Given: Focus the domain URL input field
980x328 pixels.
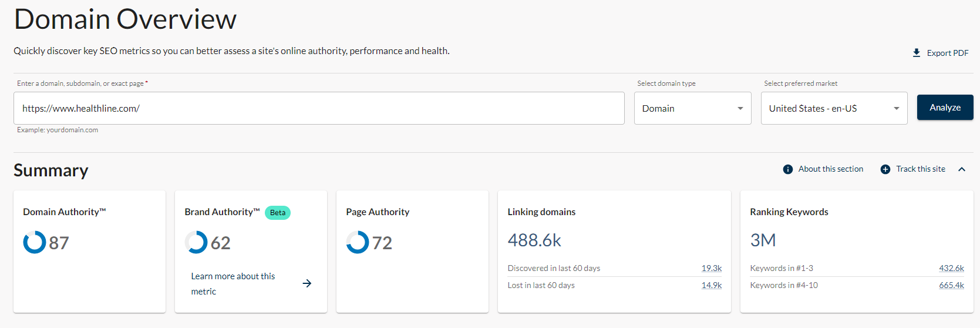Looking at the screenshot, I should coord(319,108).
